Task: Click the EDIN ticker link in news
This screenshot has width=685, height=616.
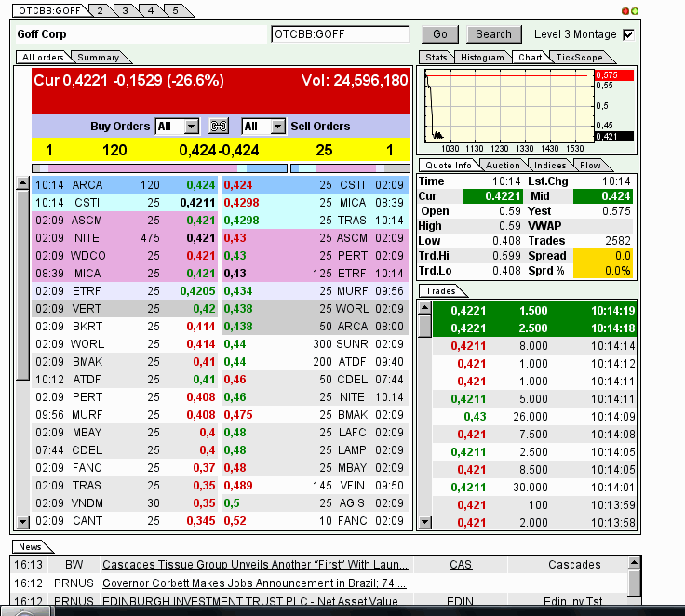Action: coord(460,601)
